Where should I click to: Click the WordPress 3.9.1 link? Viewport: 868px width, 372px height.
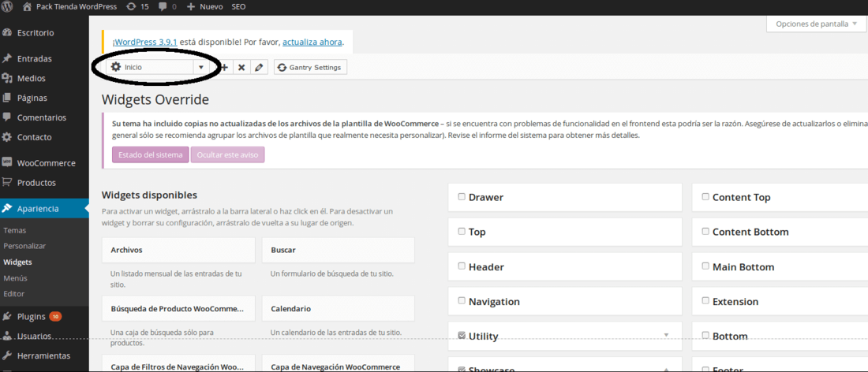(x=146, y=42)
